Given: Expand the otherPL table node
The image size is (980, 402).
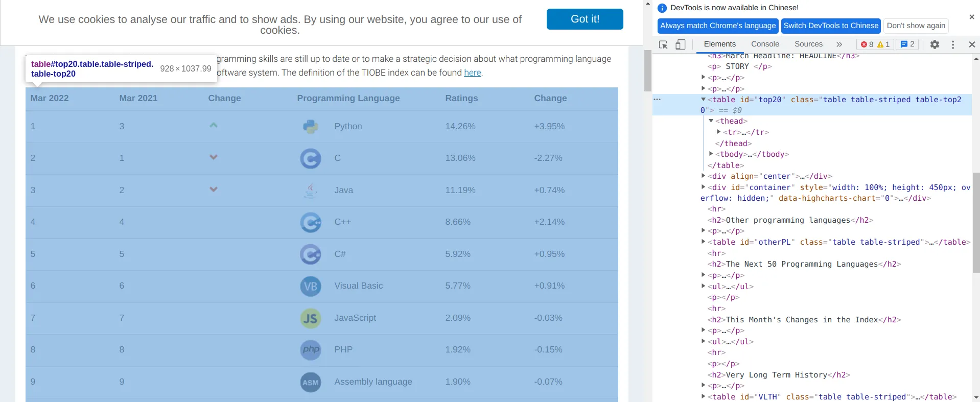Looking at the screenshot, I should (x=704, y=242).
